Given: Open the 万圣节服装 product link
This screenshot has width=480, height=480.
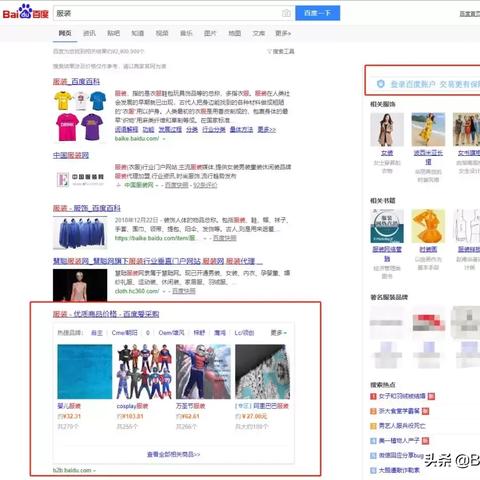Looking at the screenshot, I should 190,406.
